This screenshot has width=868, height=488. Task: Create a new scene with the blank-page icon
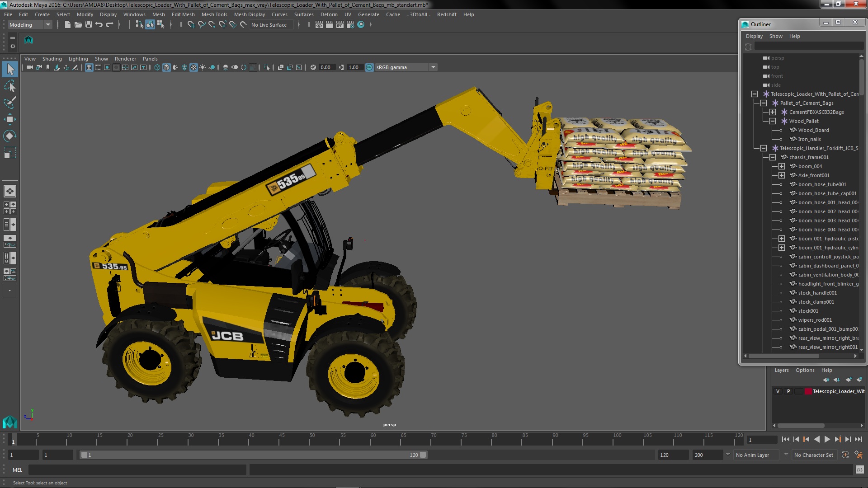coord(67,25)
